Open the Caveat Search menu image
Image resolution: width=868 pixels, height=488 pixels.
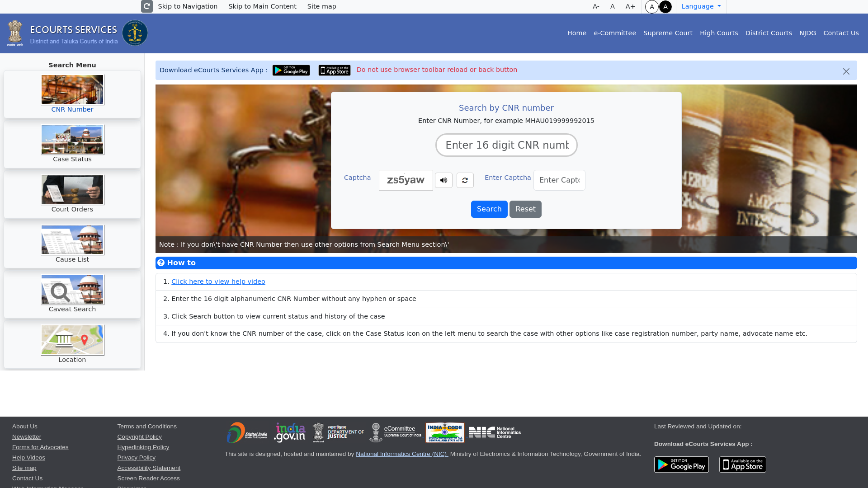(x=72, y=290)
